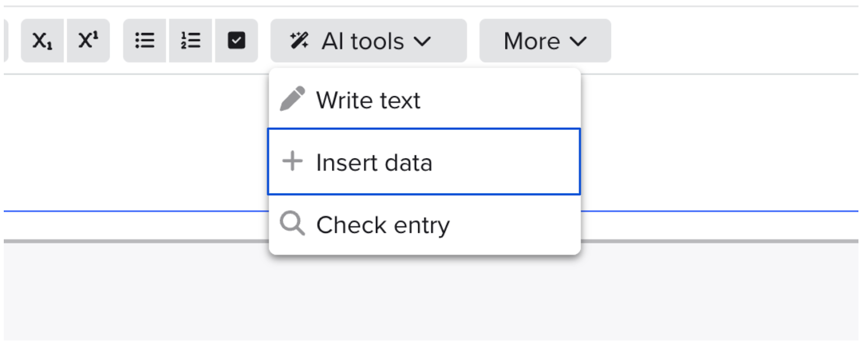
Task: Click the chevron arrow next to More
Action: (x=578, y=41)
